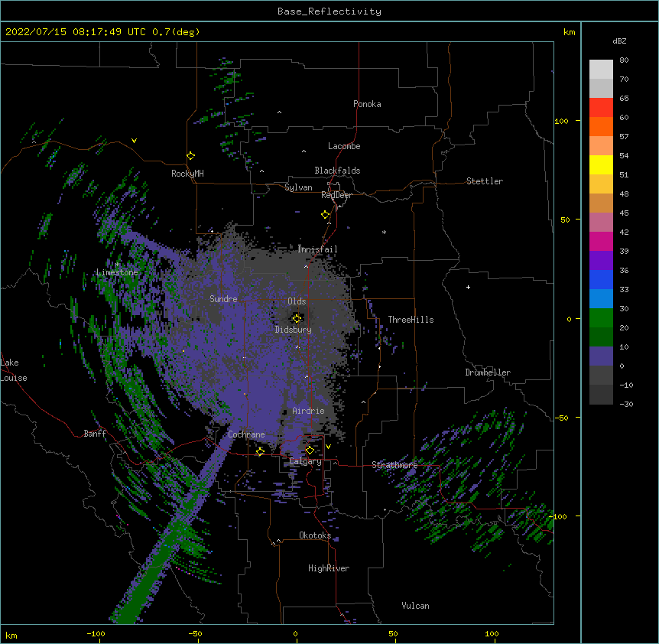Choose the blue 33-36 dBZ legend swatch
Screen dimensions: 659x644
click(x=601, y=279)
